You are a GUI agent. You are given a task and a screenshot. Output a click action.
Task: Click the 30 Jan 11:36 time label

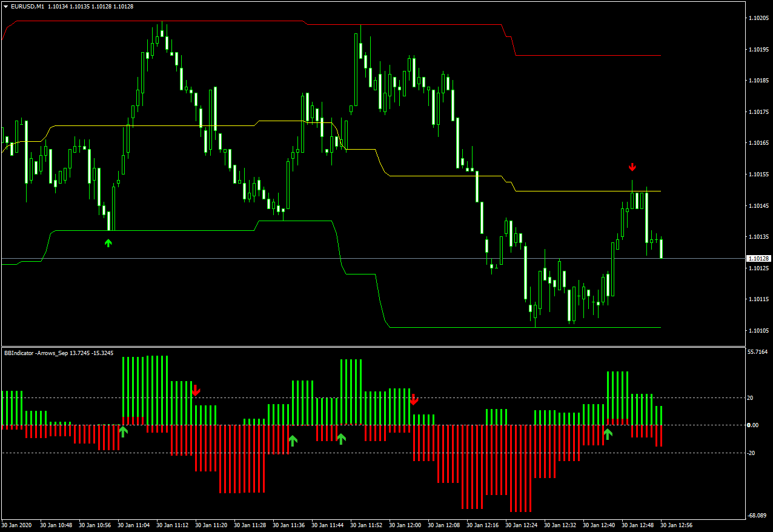pos(289,525)
